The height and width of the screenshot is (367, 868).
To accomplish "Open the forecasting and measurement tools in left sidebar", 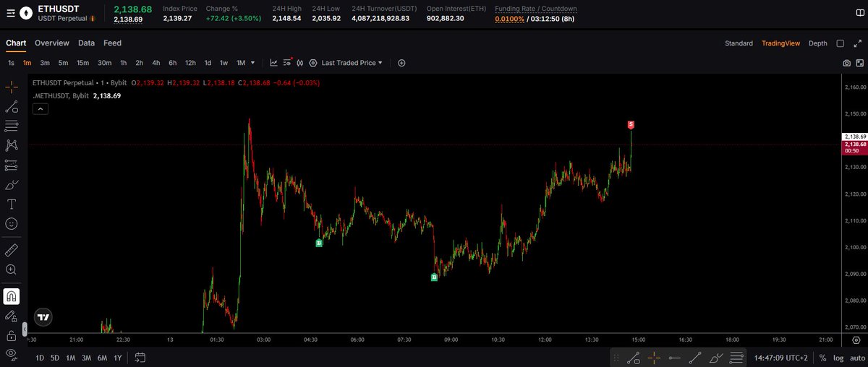I will (x=12, y=165).
